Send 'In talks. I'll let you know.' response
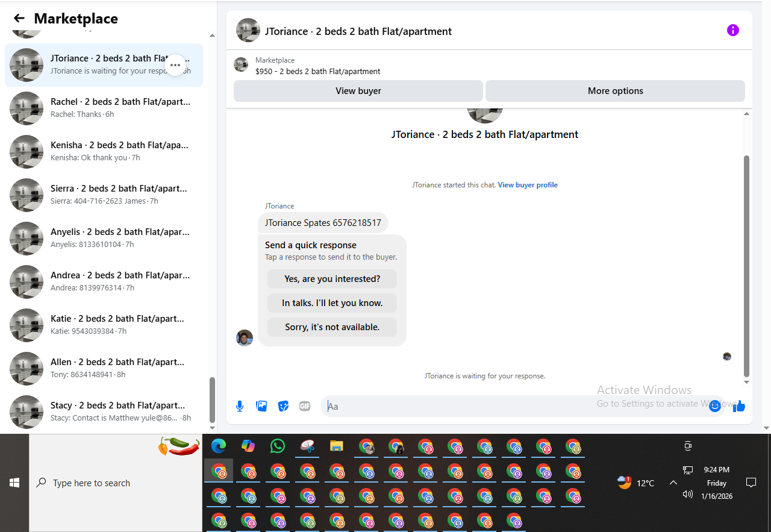The width and height of the screenshot is (771, 532). point(332,303)
